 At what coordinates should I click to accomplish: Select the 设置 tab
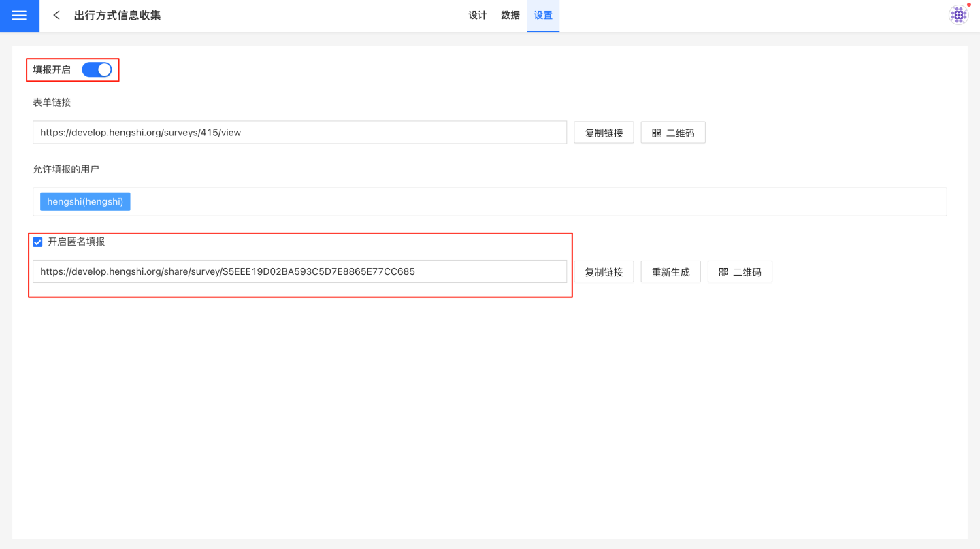(543, 16)
